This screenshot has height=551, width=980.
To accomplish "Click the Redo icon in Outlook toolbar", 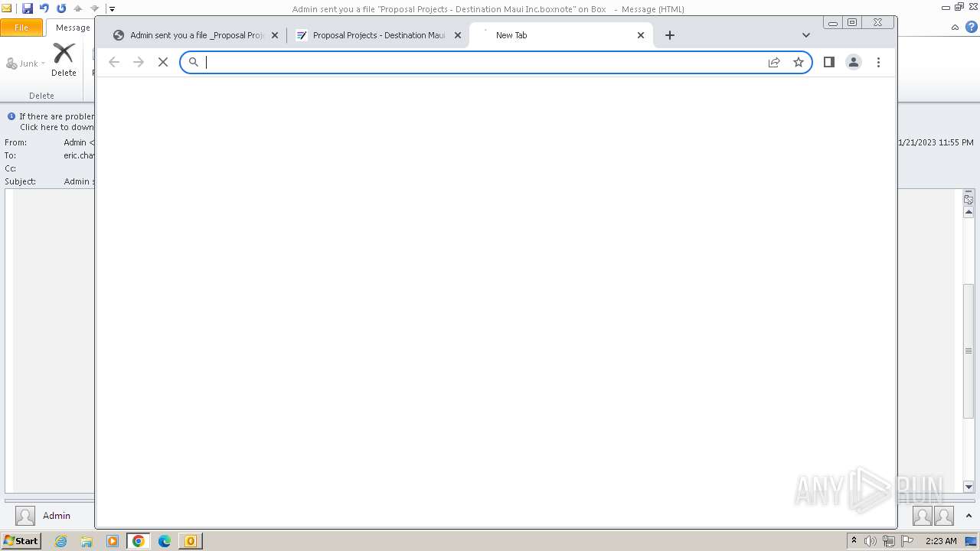I will (61, 8).
